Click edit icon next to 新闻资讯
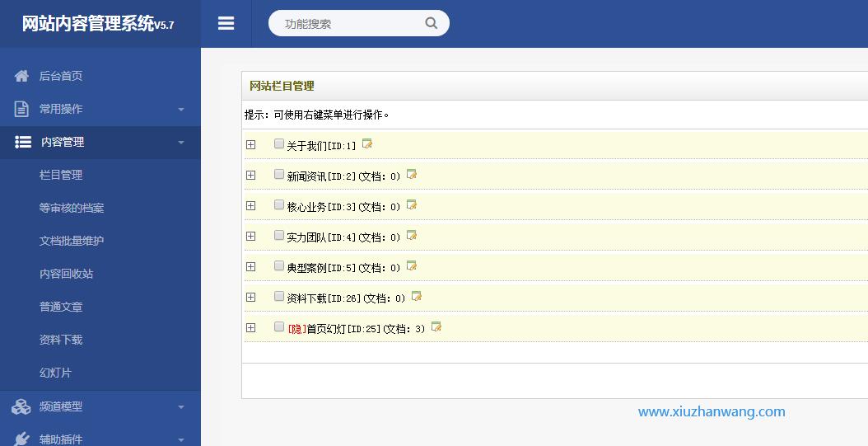The image size is (868, 446). pos(412,175)
